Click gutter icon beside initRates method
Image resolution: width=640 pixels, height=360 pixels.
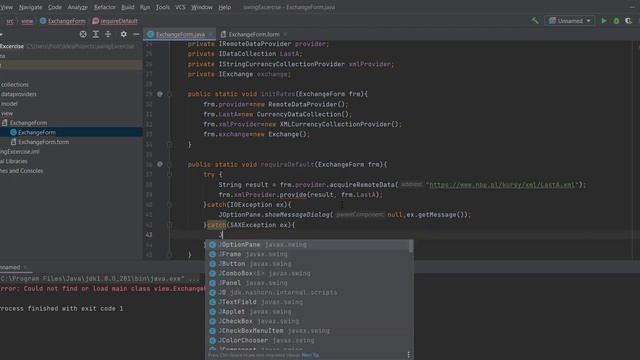point(160,94)
